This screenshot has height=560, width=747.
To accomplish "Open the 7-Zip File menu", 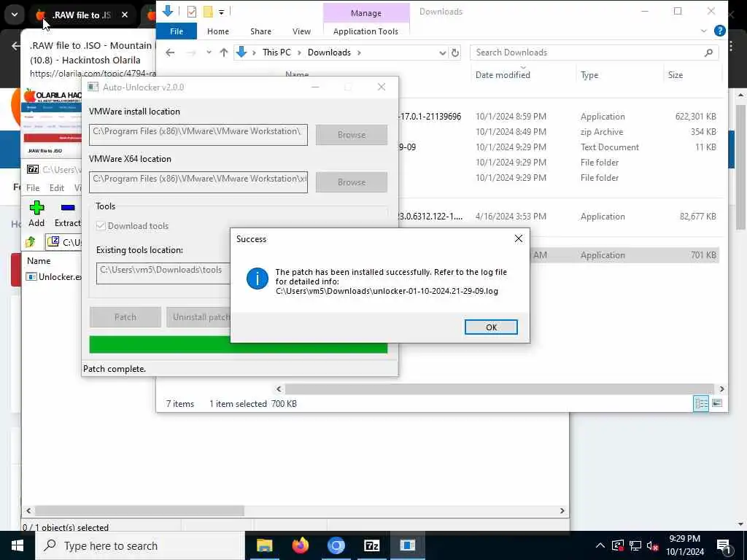I will [32, 188].
